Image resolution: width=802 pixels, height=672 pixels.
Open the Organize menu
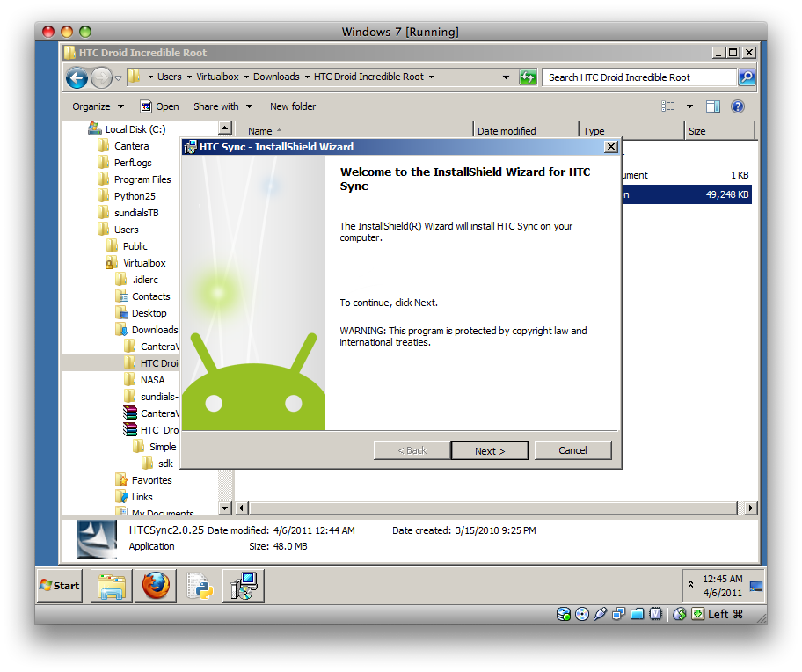(98, 106)
